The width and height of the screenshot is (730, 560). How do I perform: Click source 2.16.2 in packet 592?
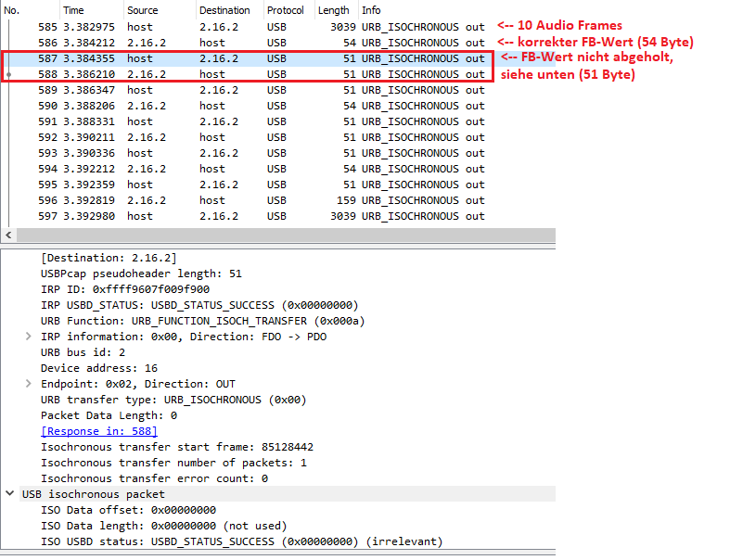[x=147, y=138]
